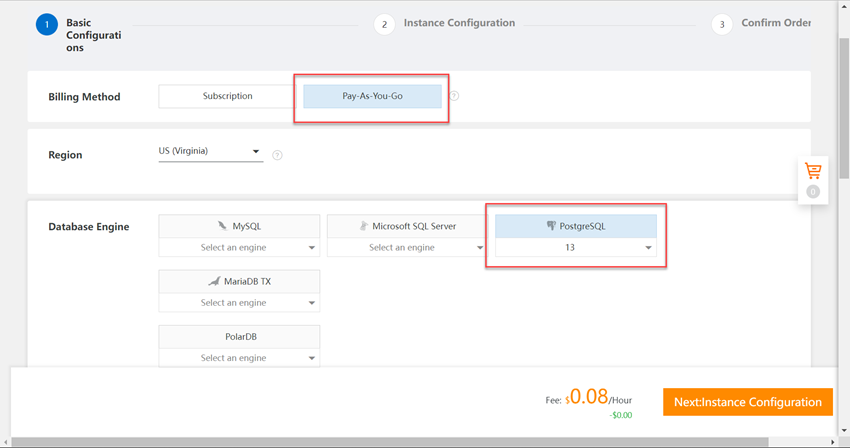Screen dimensions: 850x448
Task: Choose the MySQL database engine
Action: pos(239,226)
